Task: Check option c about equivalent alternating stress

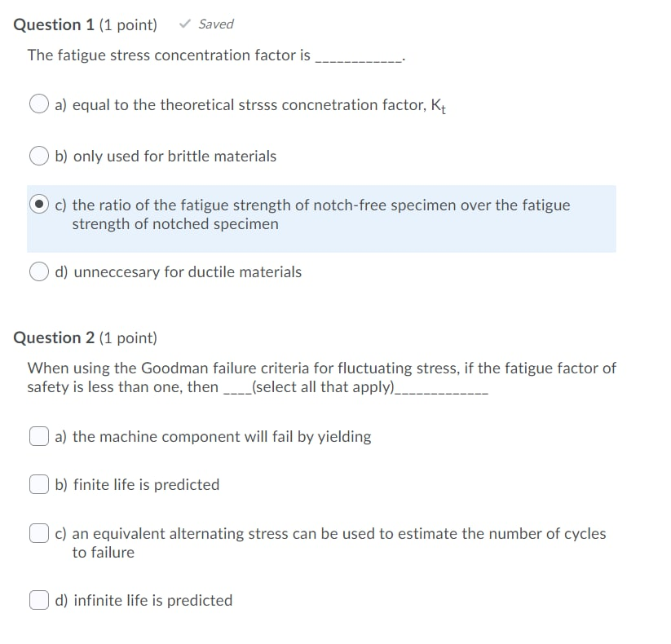Action: (x=38, y=533)
